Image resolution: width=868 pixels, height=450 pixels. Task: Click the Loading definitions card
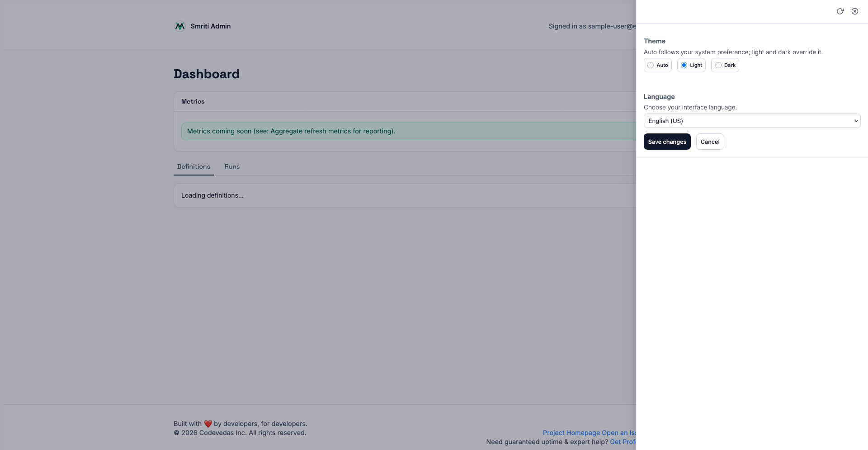405,195
